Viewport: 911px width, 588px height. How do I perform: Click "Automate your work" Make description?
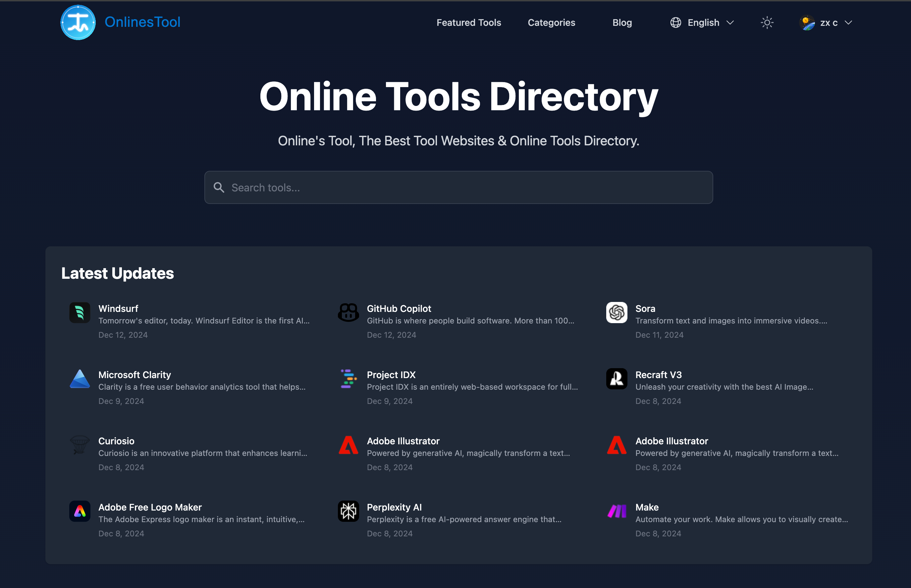click(x=741, y=519)
